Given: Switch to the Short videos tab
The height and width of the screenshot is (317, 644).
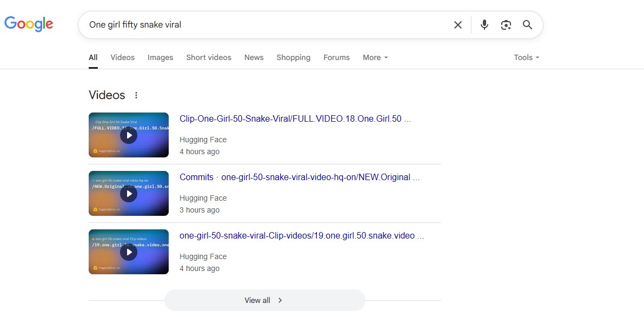Looking at the screenshot, I should pyautogui.click(x=209, y=57).
